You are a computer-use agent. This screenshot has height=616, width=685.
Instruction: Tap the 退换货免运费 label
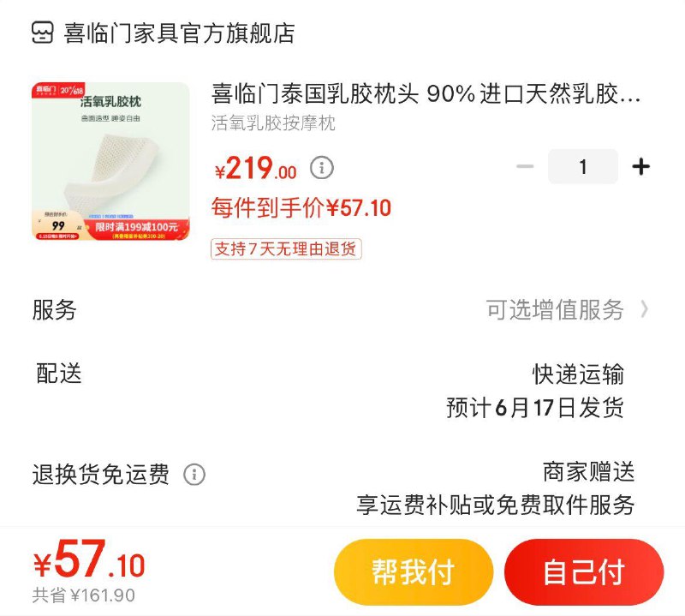[x=100, y=475]
